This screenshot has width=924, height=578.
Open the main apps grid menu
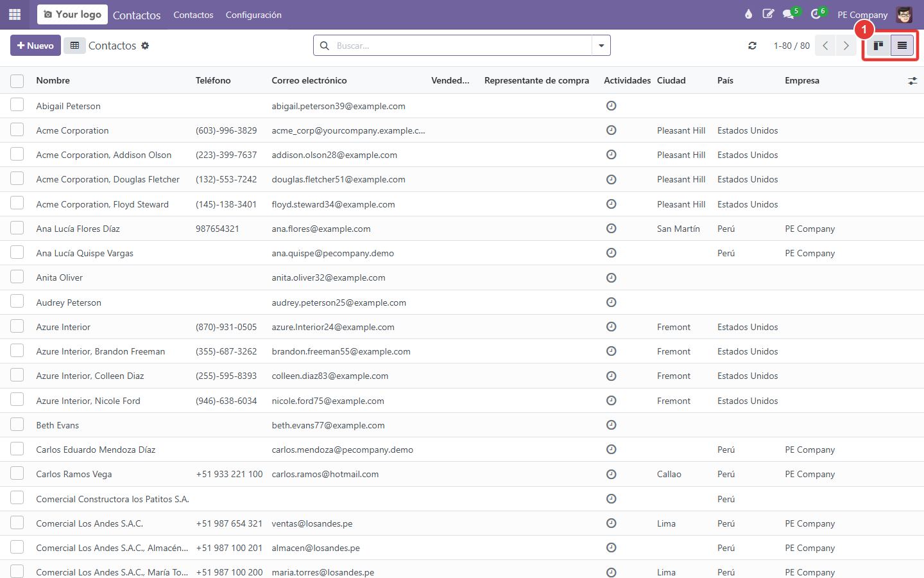click(x=15, y=14)
